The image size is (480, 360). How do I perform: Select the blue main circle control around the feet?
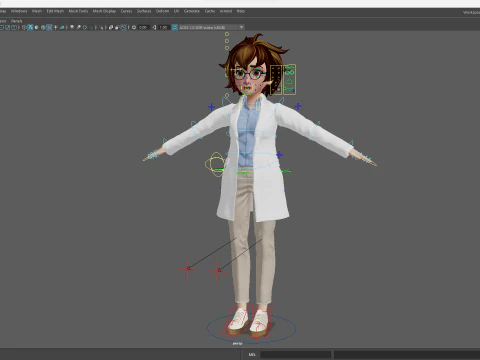tap(251, 328)
